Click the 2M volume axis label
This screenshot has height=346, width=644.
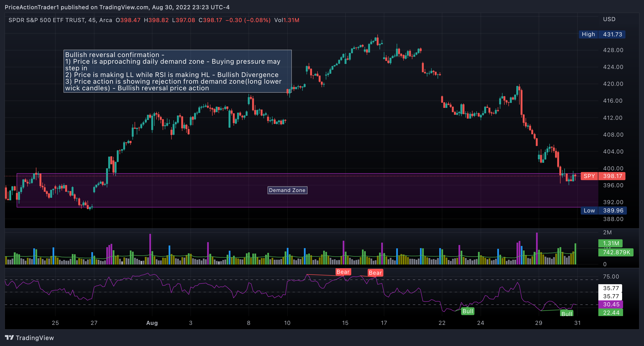pyautogui.click(x=607, y=232)
